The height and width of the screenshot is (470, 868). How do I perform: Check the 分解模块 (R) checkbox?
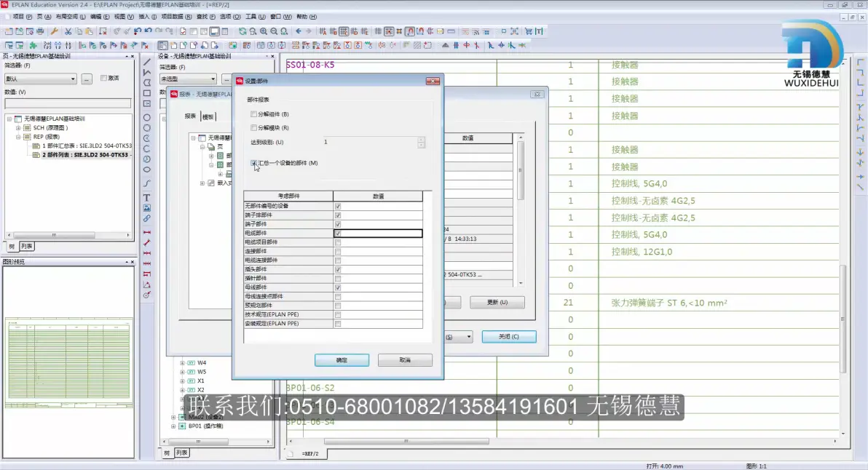tap(253, 128)
